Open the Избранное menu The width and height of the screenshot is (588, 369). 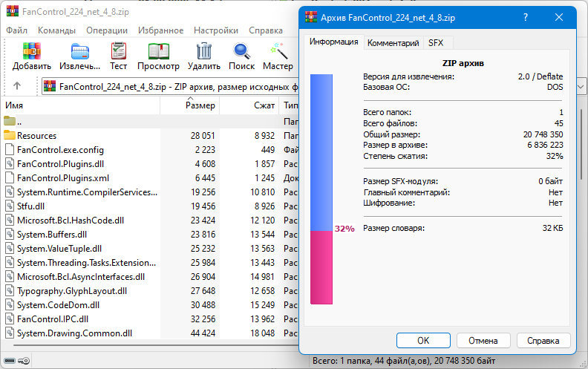point(161,30)
